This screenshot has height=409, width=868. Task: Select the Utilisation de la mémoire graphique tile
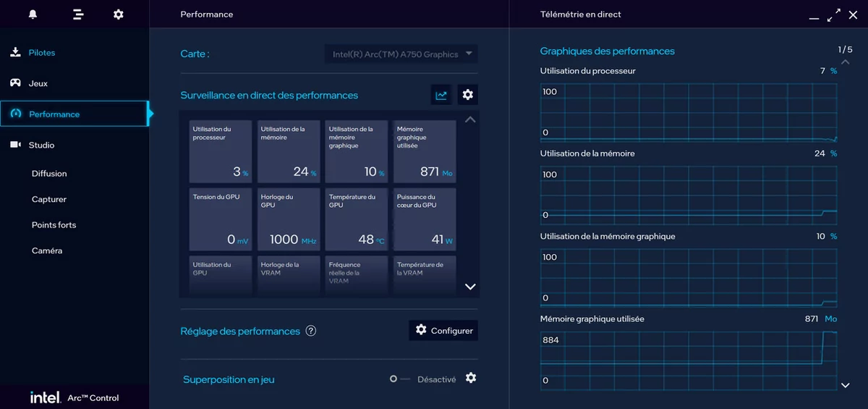pos(357,151)
